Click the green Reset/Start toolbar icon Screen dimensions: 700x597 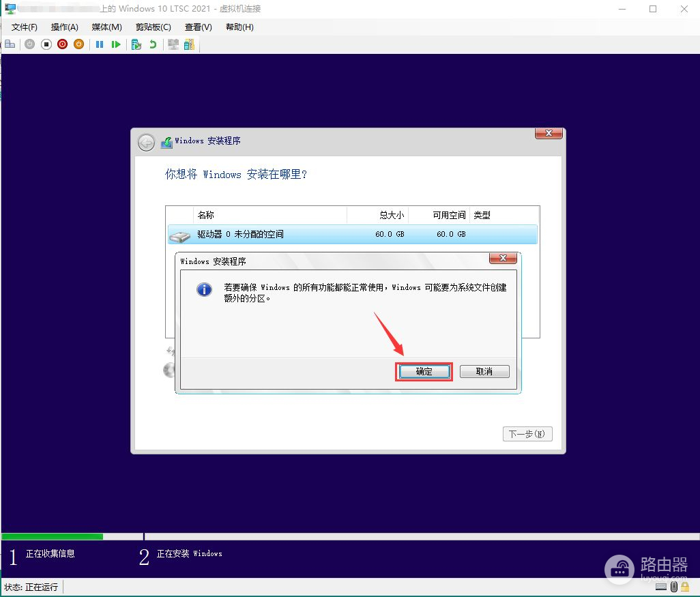116,44
